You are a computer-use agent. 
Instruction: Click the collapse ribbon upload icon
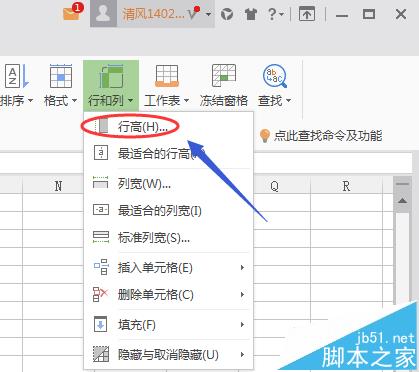point(307,14)
